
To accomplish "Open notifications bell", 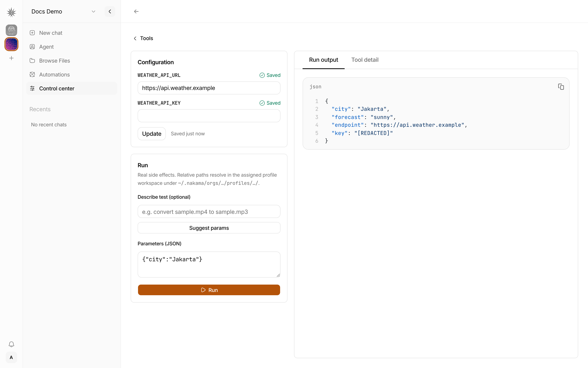I will (x=11, y=344).
